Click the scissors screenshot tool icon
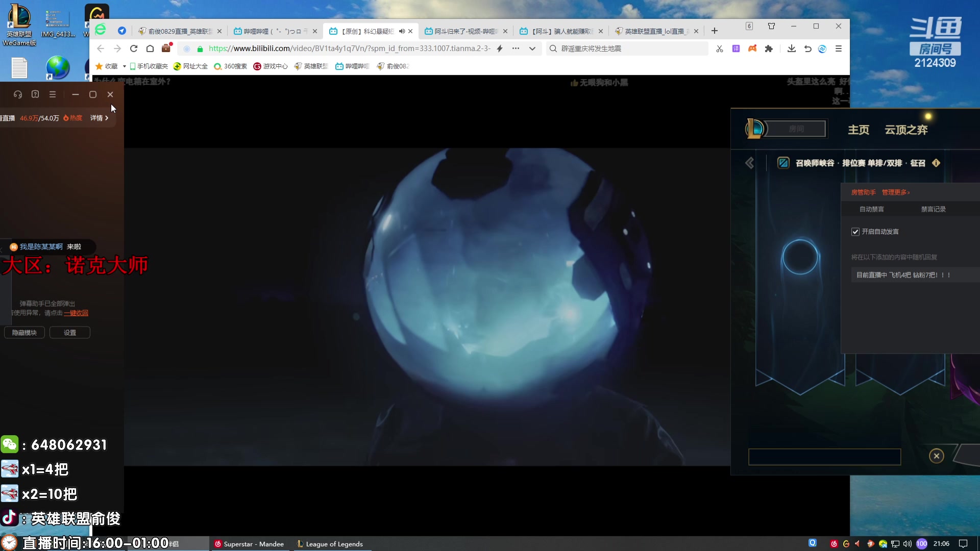Viewport: 980px width, 551px height. pos(720,48)
